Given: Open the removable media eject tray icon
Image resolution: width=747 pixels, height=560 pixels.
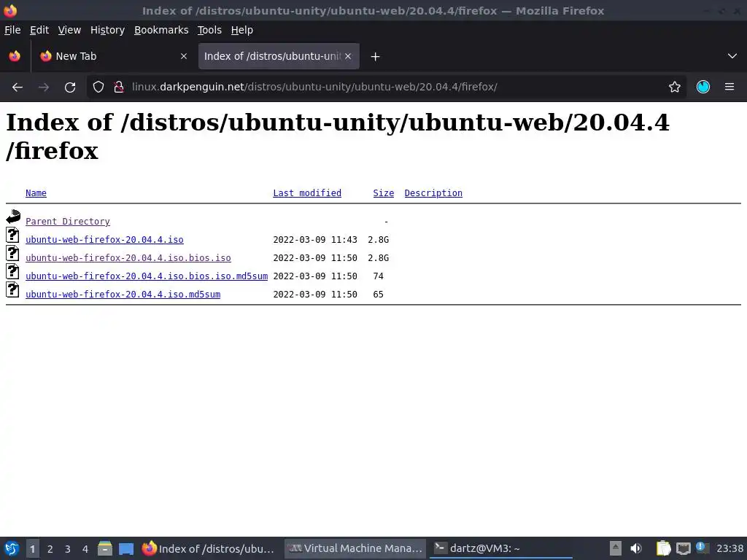Looking at the screenshot, I should [616, 548].
